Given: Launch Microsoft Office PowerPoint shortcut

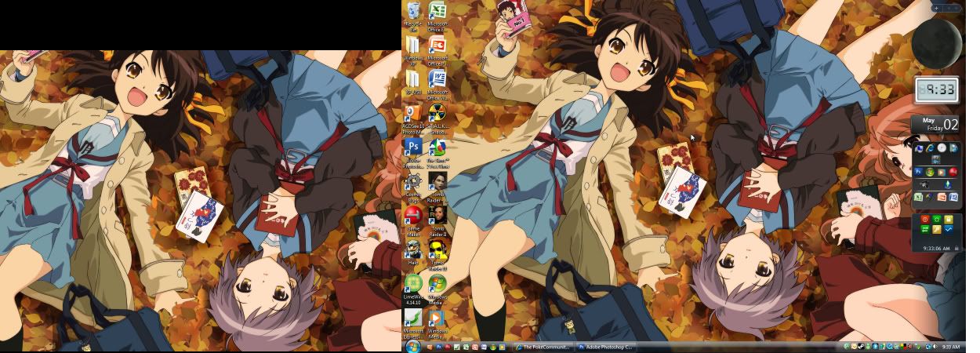Looking at the screenshot, I should pyautogui.click(x=437, y=50).
